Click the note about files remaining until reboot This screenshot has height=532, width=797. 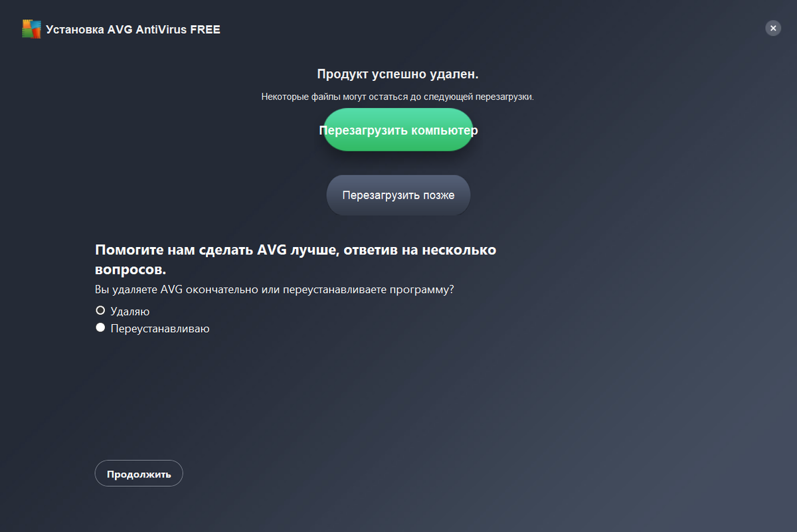click(x=398, y=96)
